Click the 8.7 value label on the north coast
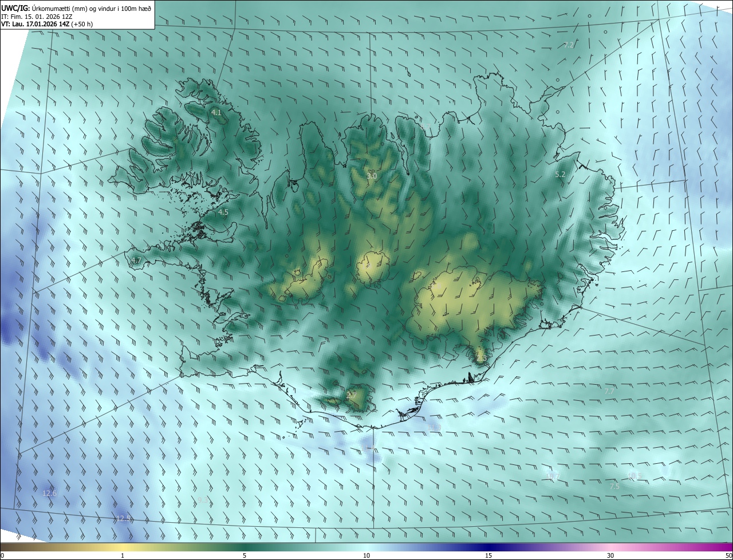733x560 pixels. [425, 127]
